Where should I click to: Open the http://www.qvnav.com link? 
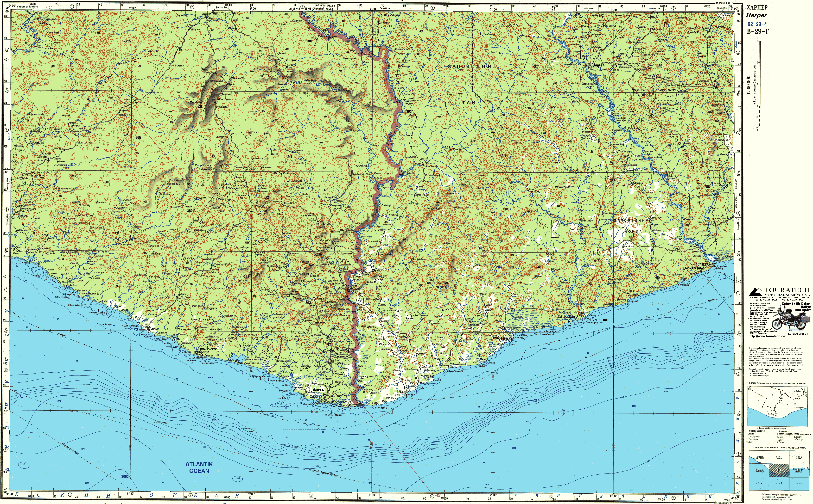coord(758,373)
